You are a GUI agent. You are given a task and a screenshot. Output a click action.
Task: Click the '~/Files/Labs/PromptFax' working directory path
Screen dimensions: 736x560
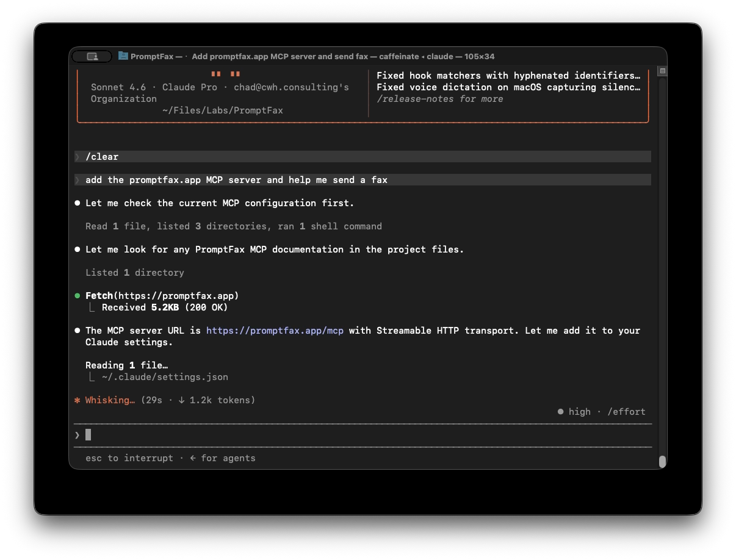223,110
